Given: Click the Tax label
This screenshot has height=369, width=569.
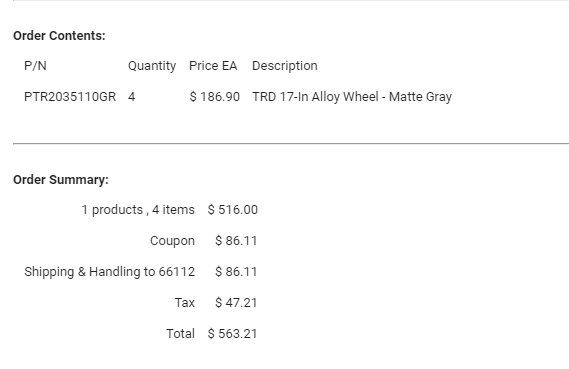Looking at the screenshot, I should tap(185, 303).
